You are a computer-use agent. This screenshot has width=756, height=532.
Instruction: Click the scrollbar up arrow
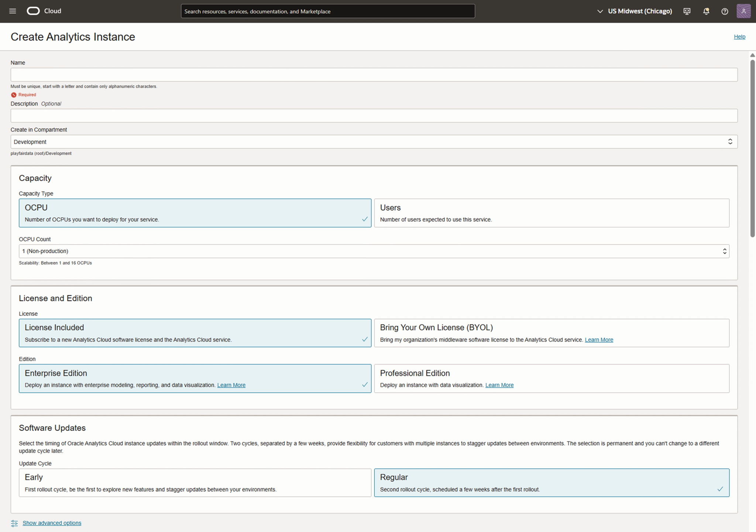pyautogui.click(x=752, y=55)
